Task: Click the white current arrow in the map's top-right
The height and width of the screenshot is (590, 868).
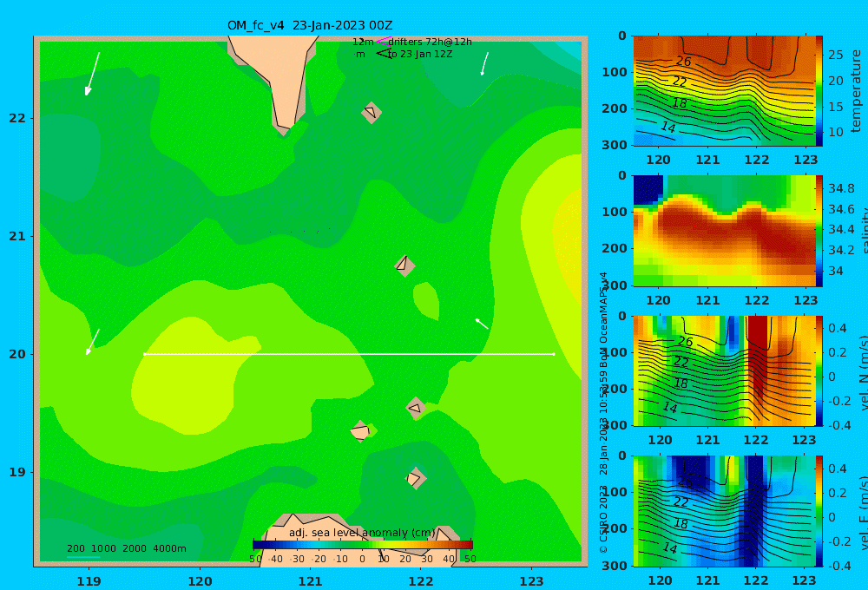Action: coord(485,63)
